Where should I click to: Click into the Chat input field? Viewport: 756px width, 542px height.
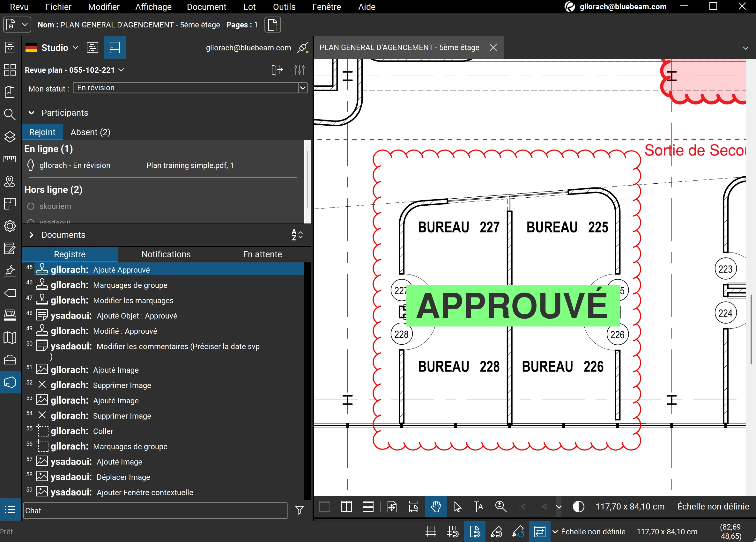[x=155, y=511]
